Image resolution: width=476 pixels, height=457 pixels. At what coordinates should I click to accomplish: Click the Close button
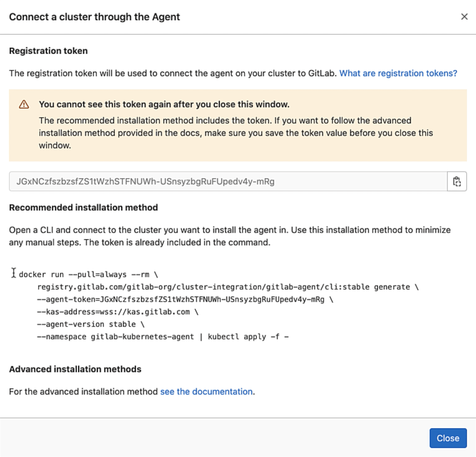point(448,438)
